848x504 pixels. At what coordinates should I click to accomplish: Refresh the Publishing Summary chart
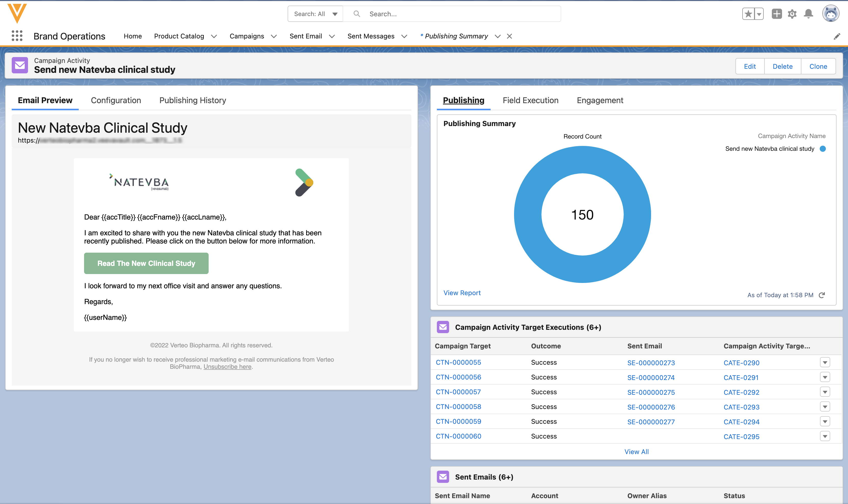[x=822, y=295]
